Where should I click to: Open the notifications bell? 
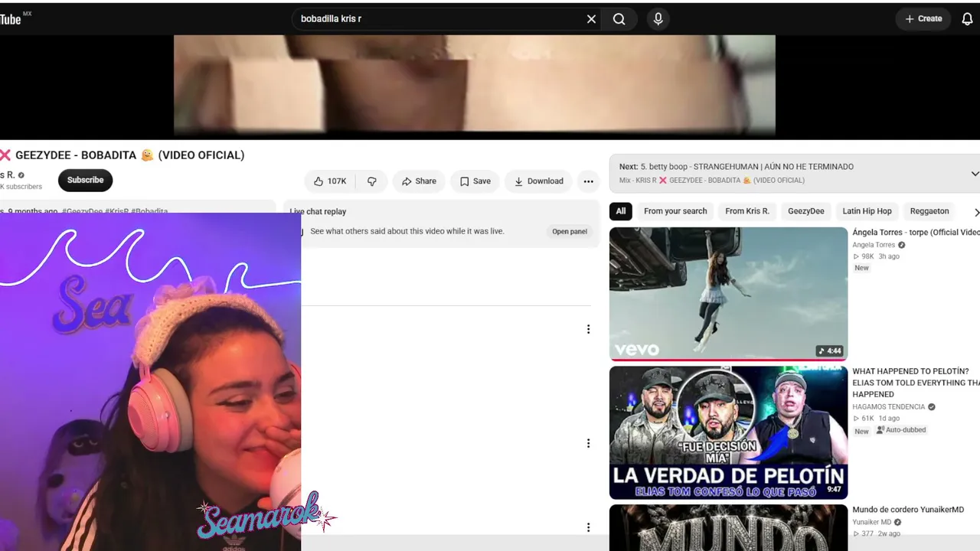click(x=967, y=19)
